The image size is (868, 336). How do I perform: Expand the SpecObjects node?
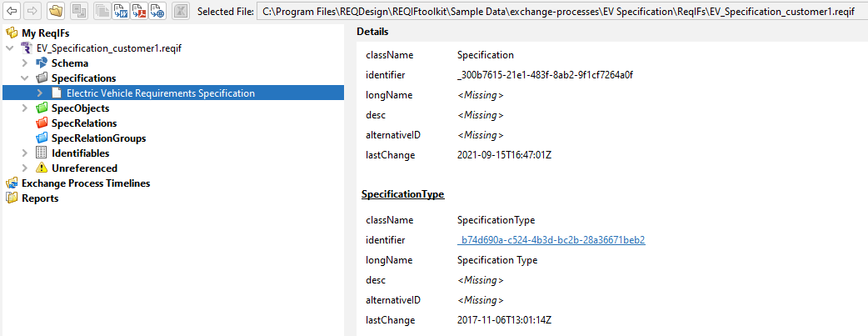pyautogui.click(x=25, y=108)
